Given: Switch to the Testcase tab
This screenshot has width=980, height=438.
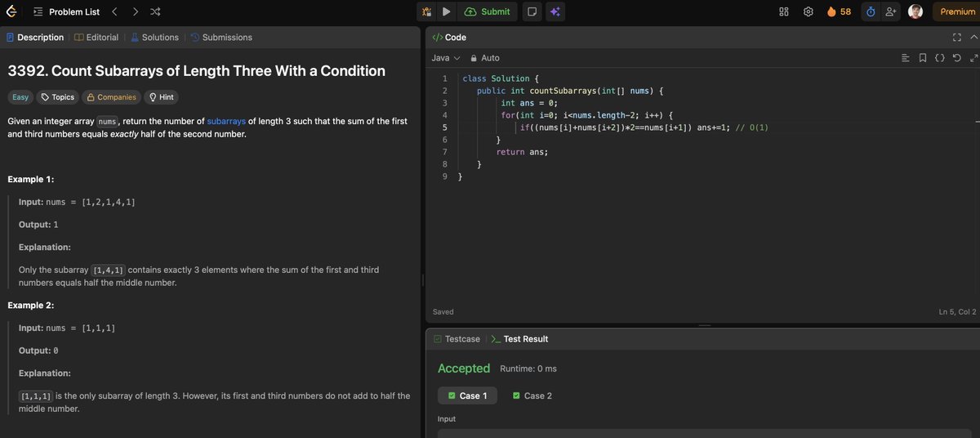Looking at the screenshot, I should (x=457, y=339).
